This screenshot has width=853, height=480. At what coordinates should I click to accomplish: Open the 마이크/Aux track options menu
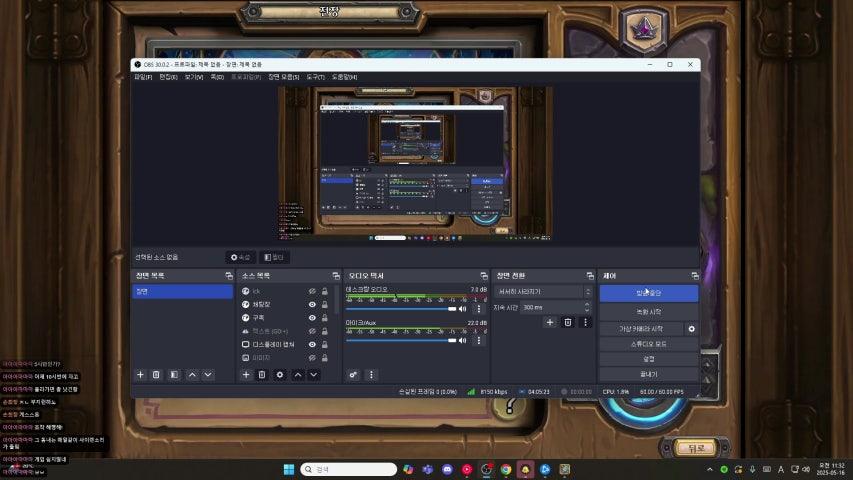[x=479, y=341]
